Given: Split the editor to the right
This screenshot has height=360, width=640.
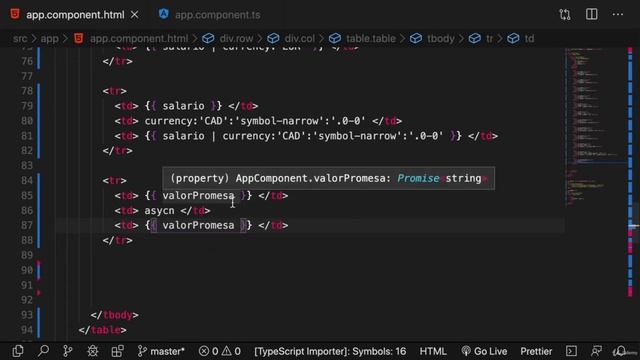Looking at the screenshot, I should pos(591,14).
